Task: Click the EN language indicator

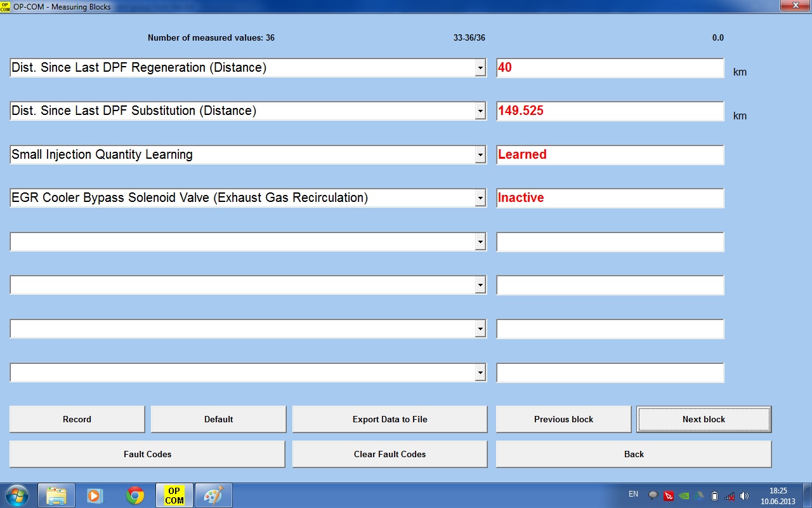Action: (633, 494)
